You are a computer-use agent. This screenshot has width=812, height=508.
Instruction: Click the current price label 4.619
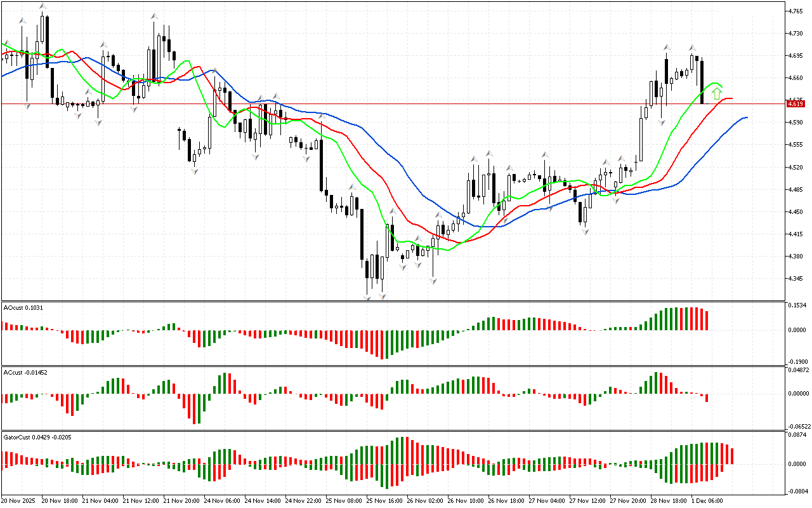(x=796, y=104)
